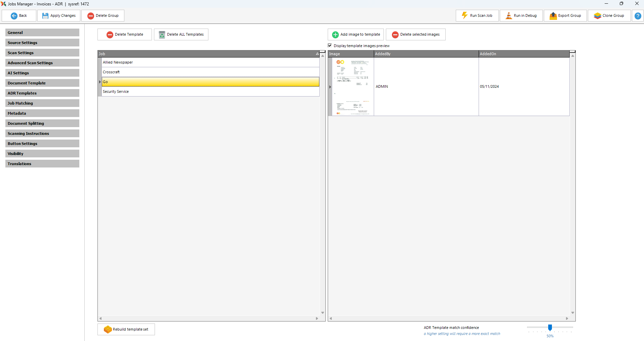Click the Export Group icon

point(553,16)
